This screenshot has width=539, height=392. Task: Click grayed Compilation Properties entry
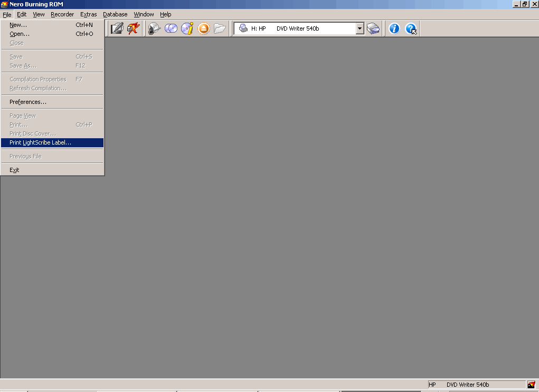click(52, 79)
